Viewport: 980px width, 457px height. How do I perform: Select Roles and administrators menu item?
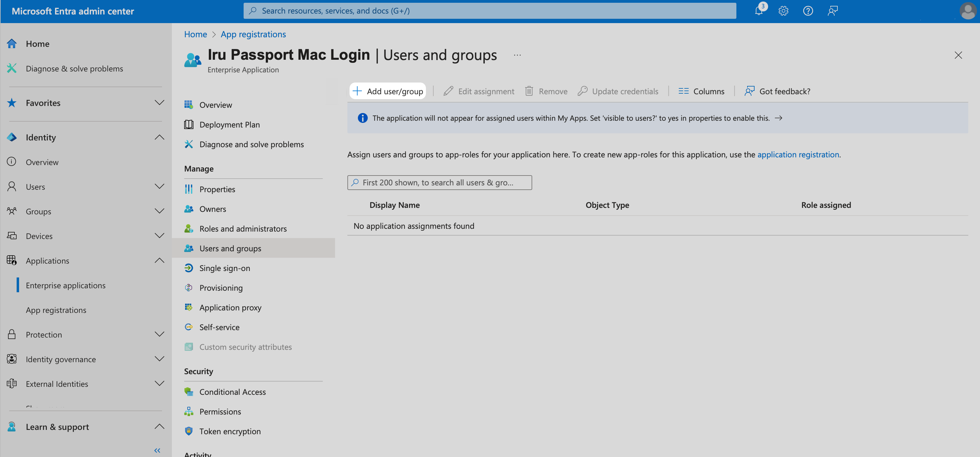click(243, 229)
